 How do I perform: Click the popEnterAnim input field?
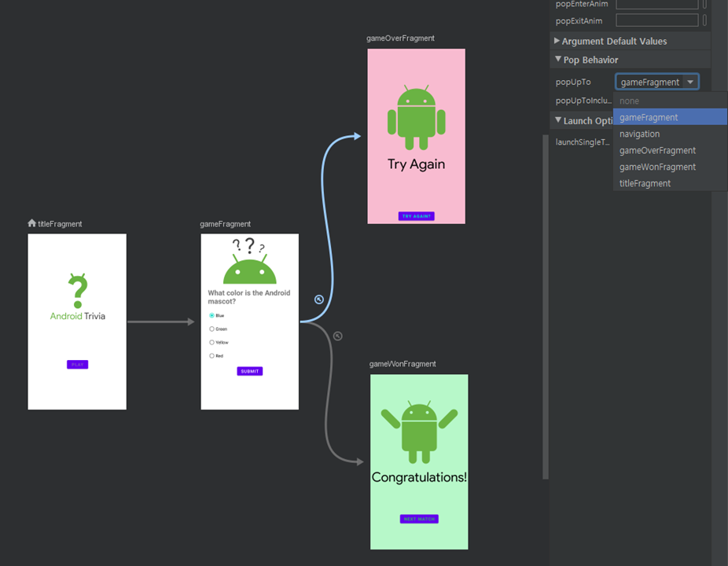pos(657,4)
